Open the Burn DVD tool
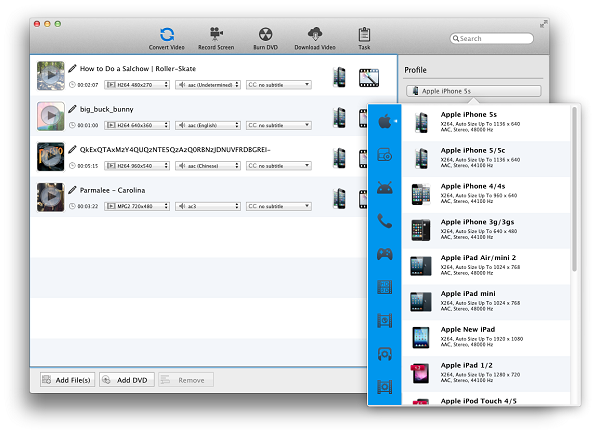 (x=265, y=38)
